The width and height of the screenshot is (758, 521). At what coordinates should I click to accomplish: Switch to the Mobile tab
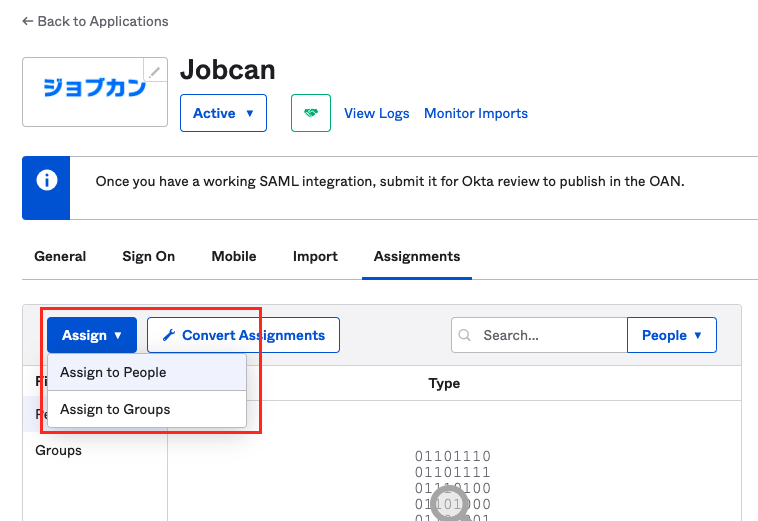234,256
